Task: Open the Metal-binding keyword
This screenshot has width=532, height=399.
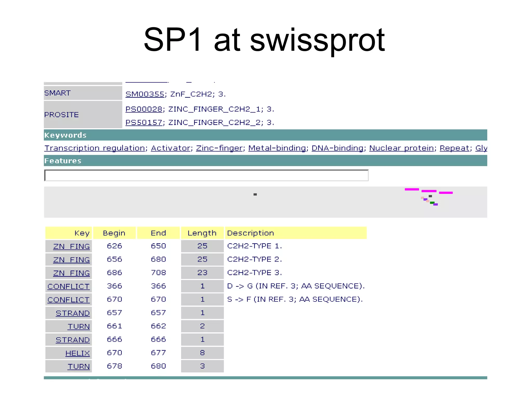Action: [x=277, y=148]
